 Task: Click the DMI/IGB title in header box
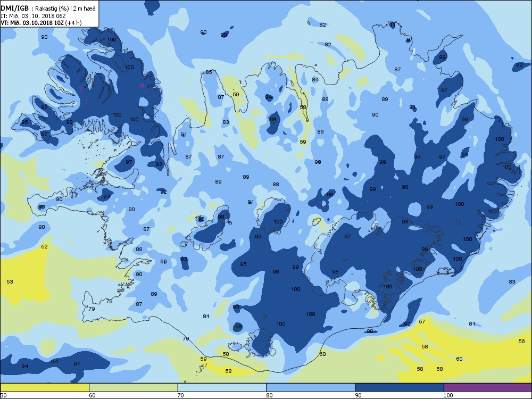(14, 8)
